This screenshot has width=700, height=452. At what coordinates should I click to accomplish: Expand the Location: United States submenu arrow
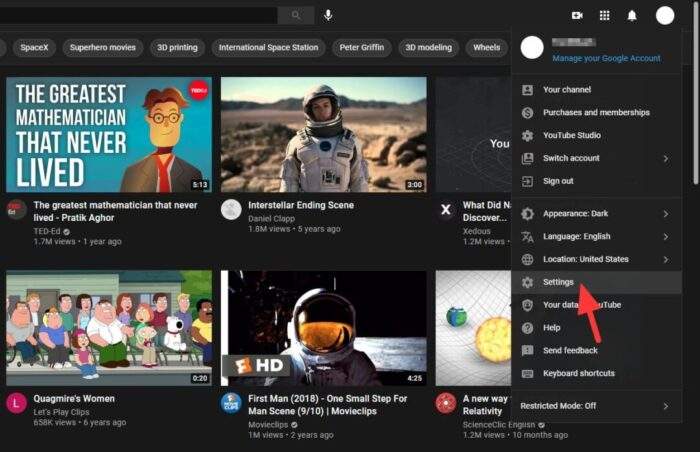coord(666,259)
